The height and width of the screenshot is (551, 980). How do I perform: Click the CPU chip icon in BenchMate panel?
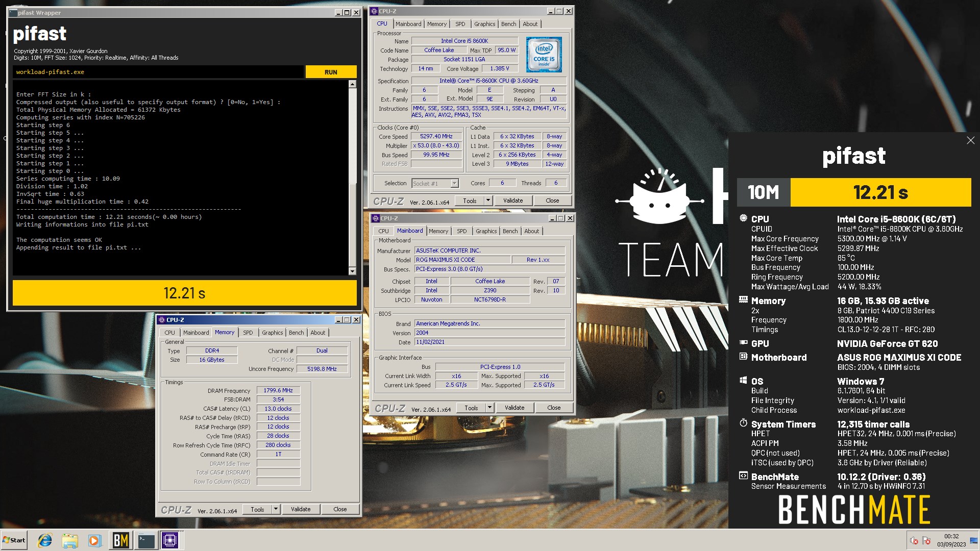(x=743, y=218)
